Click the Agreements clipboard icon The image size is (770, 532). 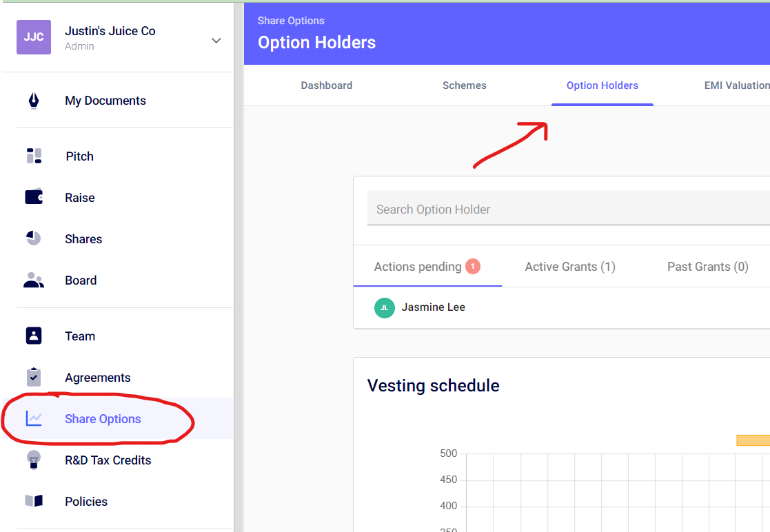(34, 378)
